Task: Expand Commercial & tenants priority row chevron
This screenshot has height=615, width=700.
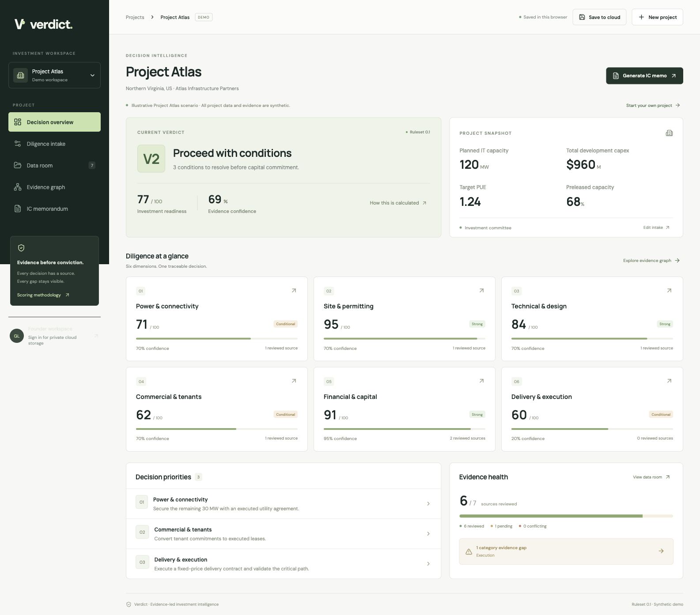Action: (x=428, y=534)
